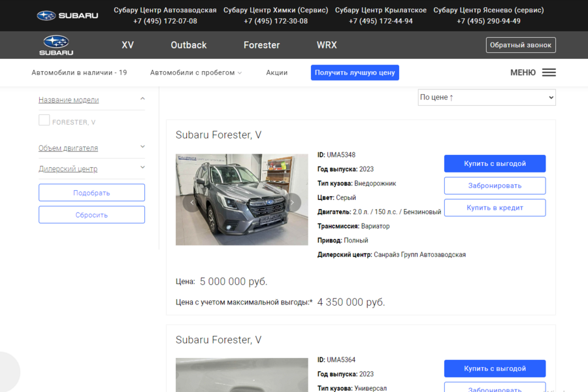Tick the FORESTER, V model checkbox

click(44, 120)
